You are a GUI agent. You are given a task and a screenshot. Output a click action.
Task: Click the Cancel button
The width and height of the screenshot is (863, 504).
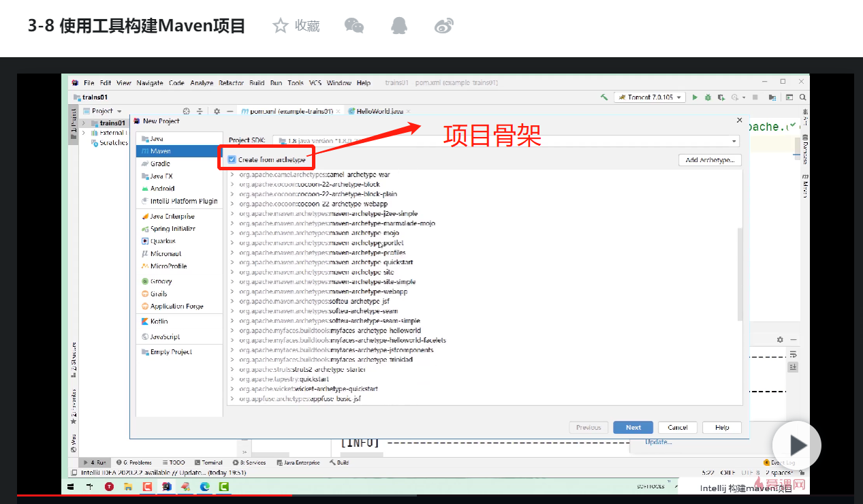tap(678, 427)
